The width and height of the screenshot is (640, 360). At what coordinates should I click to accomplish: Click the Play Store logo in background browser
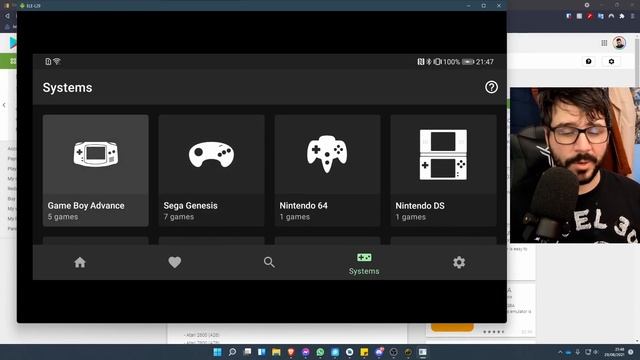pos(13,42)
